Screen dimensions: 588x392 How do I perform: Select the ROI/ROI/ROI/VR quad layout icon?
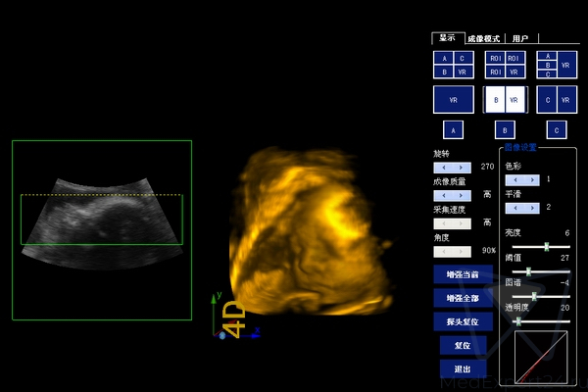coord(505,65)
